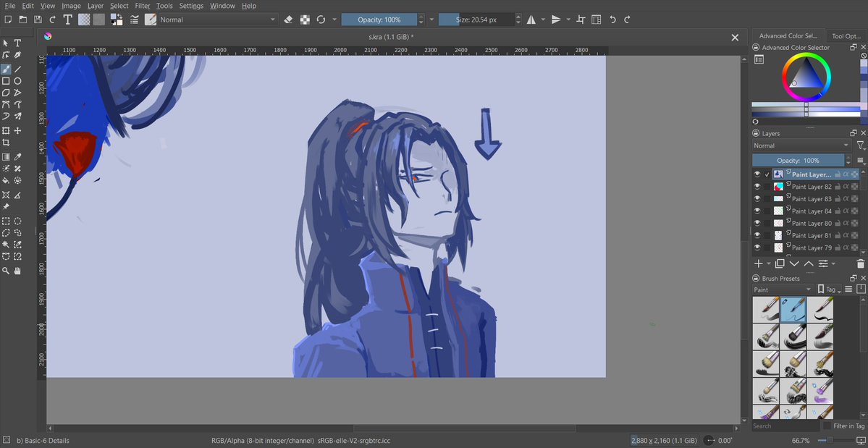Image resolution: width=868 pixels, height=448 pixels.
Task: Select the Multibrush tool
Action: click(x=17, y=117)
